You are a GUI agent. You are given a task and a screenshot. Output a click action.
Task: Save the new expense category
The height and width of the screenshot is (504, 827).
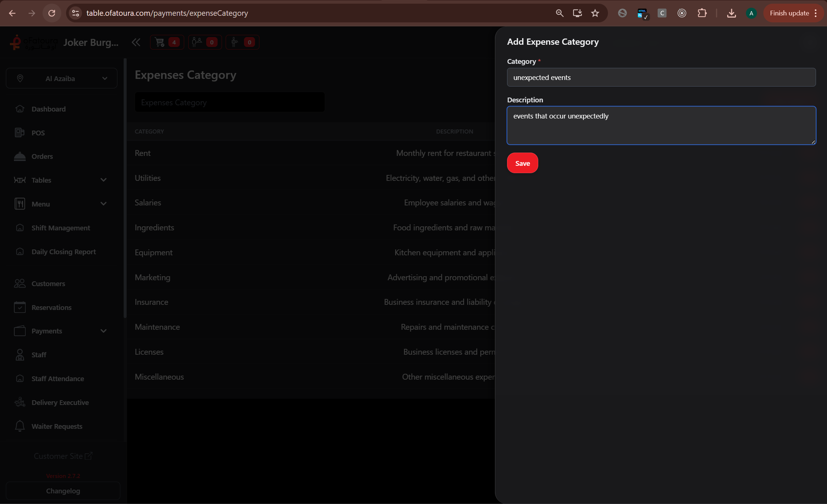(x=522, y=163)
